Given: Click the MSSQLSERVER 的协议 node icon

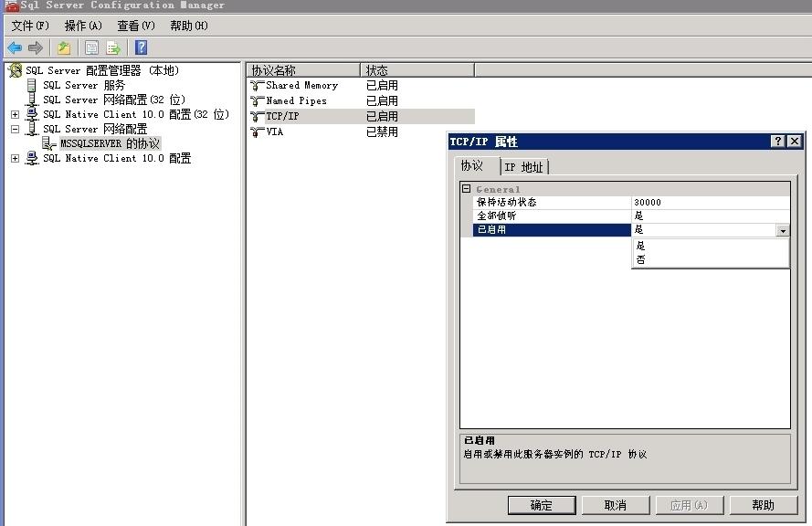Looking at the screenshot, I should [48, 143].
